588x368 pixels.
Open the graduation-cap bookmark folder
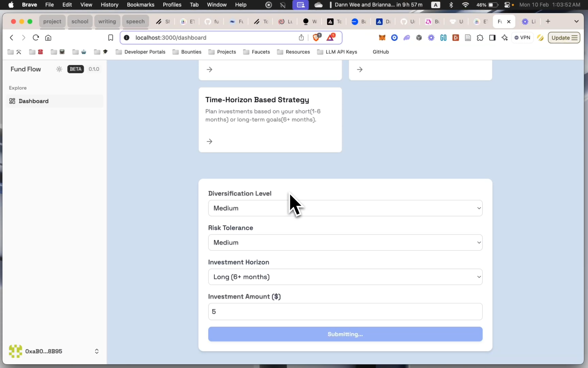[x=101, y=52]
